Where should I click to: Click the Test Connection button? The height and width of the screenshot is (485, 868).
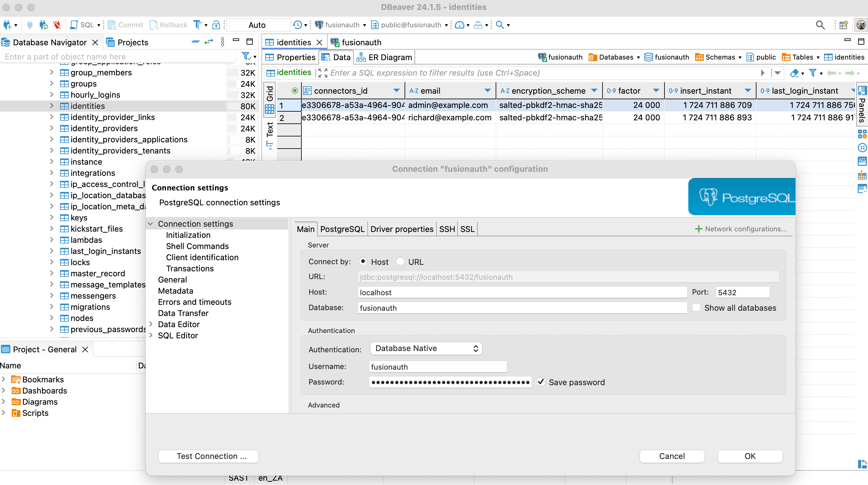[208, 456]
